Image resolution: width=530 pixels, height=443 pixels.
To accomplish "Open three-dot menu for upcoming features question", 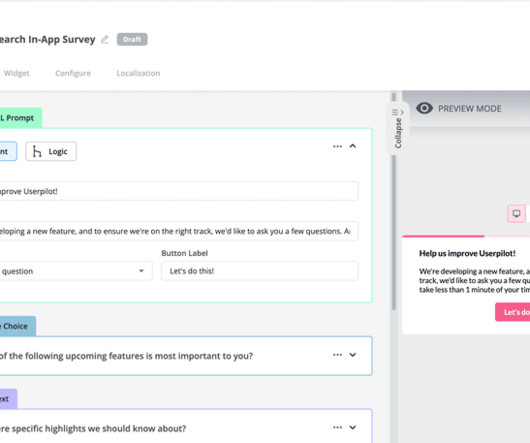I will 337,355.
